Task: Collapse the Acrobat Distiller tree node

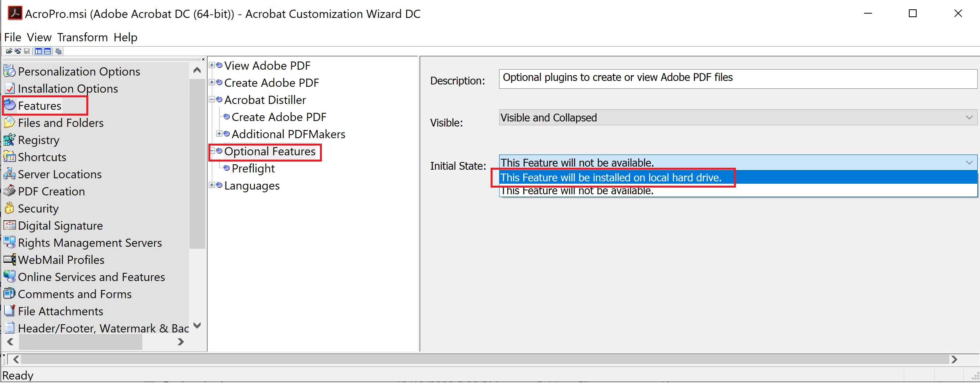Action: [x=212, y=99]
